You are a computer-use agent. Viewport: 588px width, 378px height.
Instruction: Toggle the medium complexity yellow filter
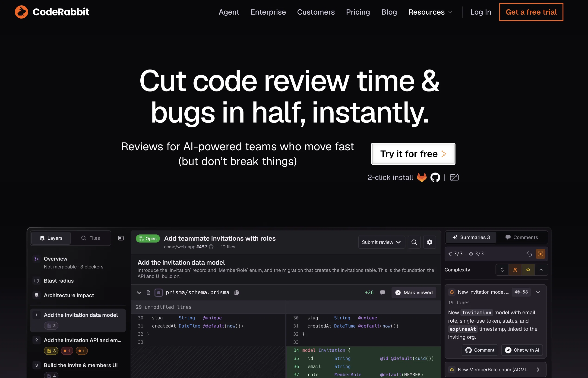(528, 270)
